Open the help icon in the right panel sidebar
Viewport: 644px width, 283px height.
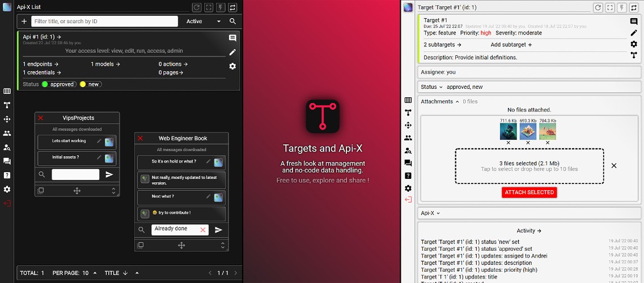[408, 175]
